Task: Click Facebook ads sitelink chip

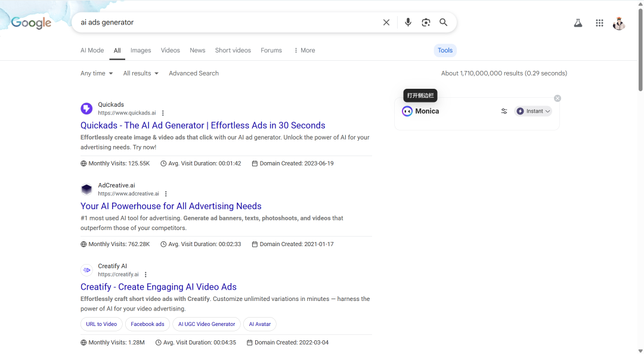Action: tap(147, 324)
